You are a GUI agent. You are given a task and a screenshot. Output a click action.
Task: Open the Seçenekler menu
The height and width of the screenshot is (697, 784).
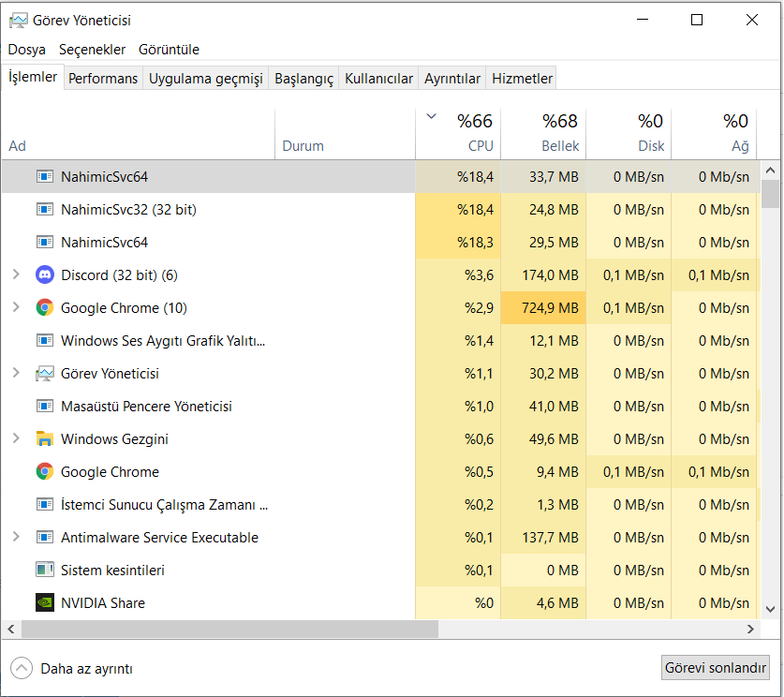[92, 50]
